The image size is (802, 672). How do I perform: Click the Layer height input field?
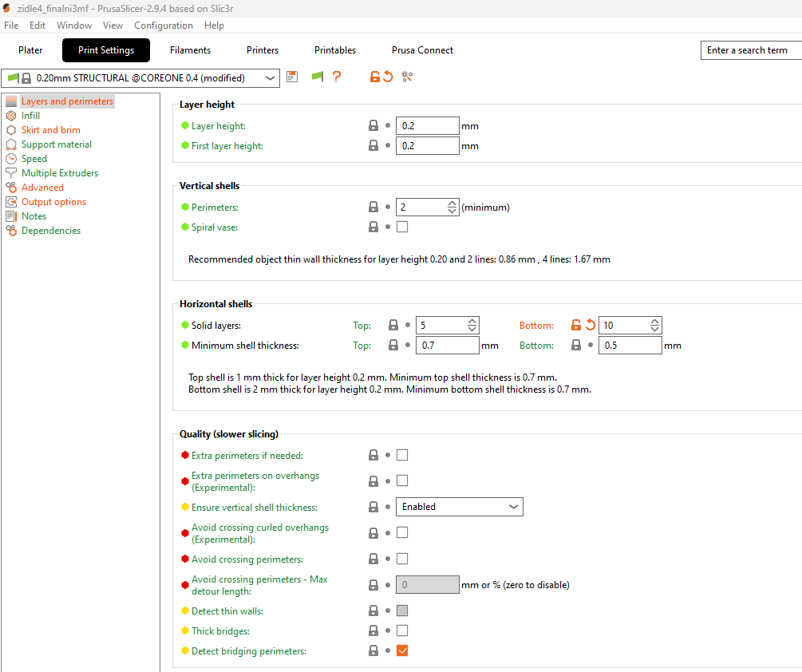[428, 126]
